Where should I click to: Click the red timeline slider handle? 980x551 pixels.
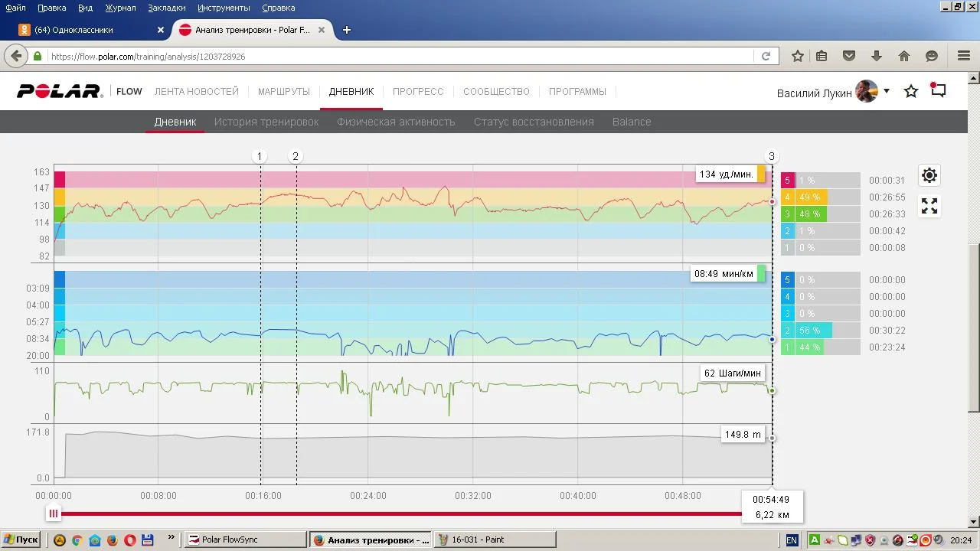pos(53,514)
